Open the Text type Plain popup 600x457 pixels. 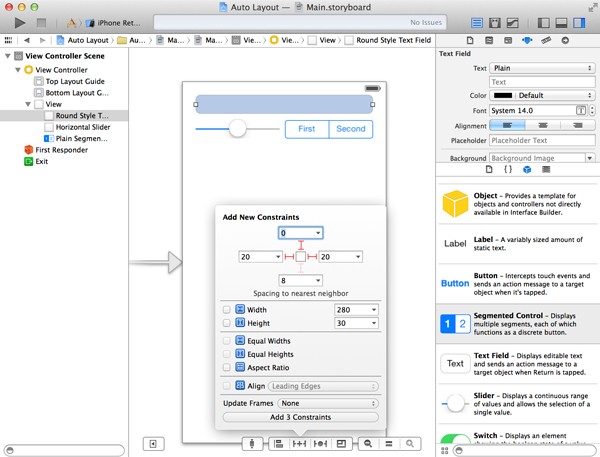(x=542, y=68)
